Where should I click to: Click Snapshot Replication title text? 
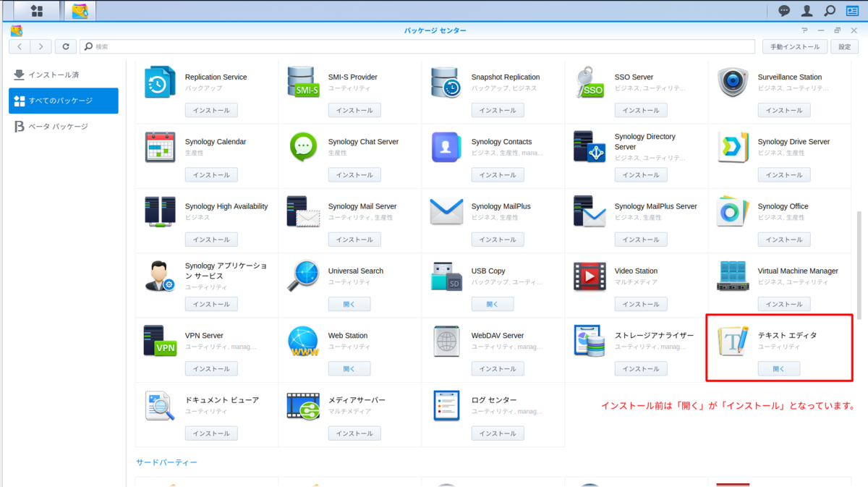coord(506,77)
